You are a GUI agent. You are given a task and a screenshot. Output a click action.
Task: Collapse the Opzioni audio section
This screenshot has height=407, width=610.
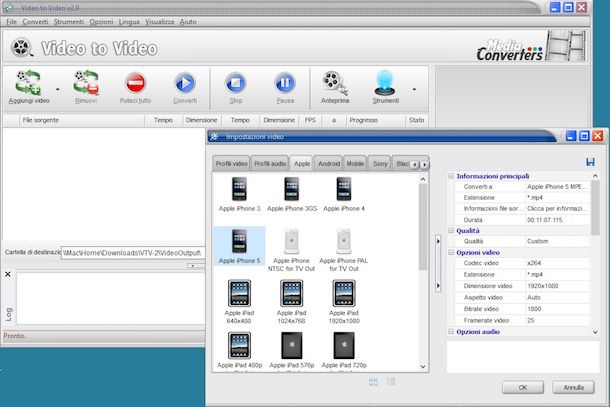click(451, 332)
